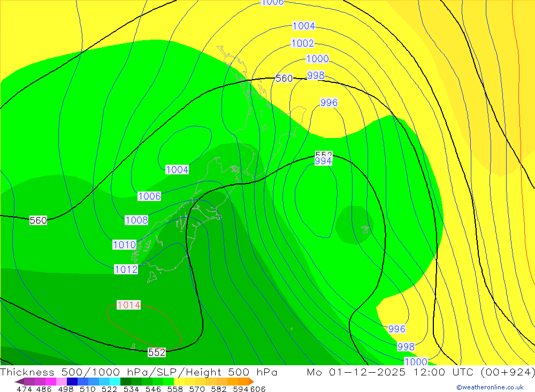Click the red 1014 isobar label
Screen dimensions: 535x392
128,305
